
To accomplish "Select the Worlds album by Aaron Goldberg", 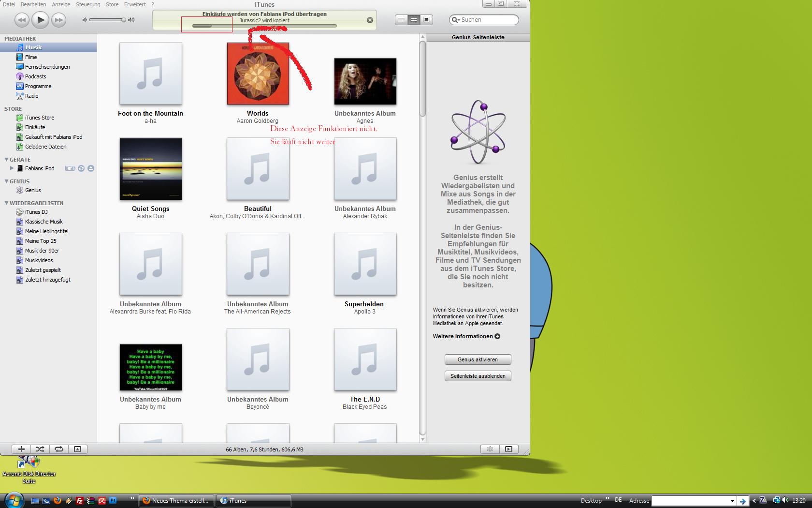I will point(258,74).
